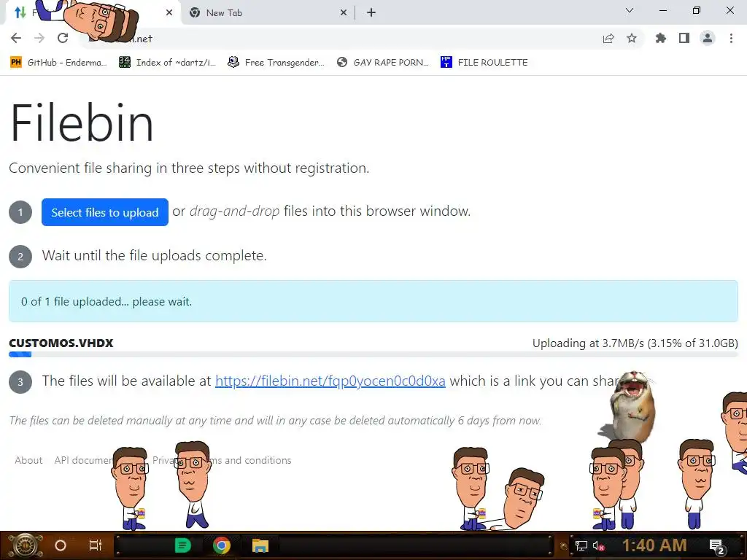Viewport: 747px width, 560px height.
Task: Open the About footer link
Action: click(x=28, y=461)
